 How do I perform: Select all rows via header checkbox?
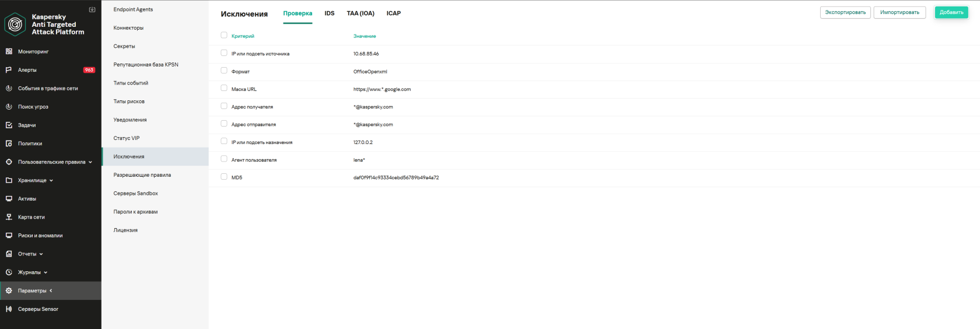click(x=224, y=35)
